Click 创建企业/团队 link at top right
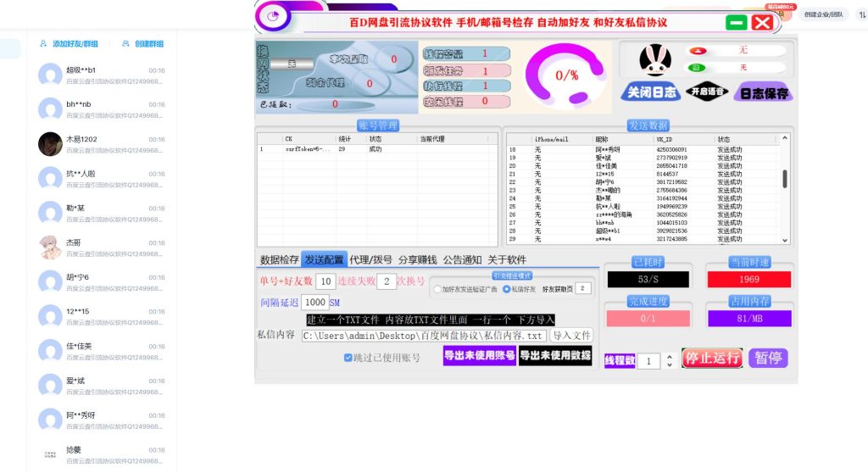Image resolution: width=868 pixels, height=473 pixels. [824, 15]
